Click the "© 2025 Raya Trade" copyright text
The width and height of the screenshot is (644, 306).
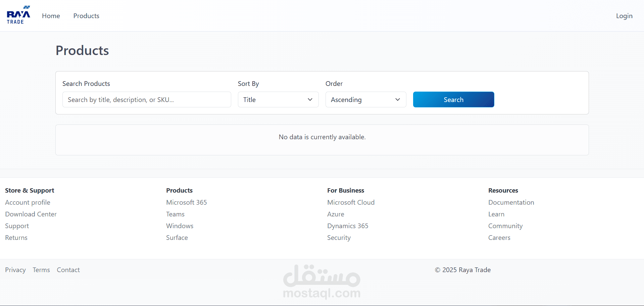coord(463,270)
